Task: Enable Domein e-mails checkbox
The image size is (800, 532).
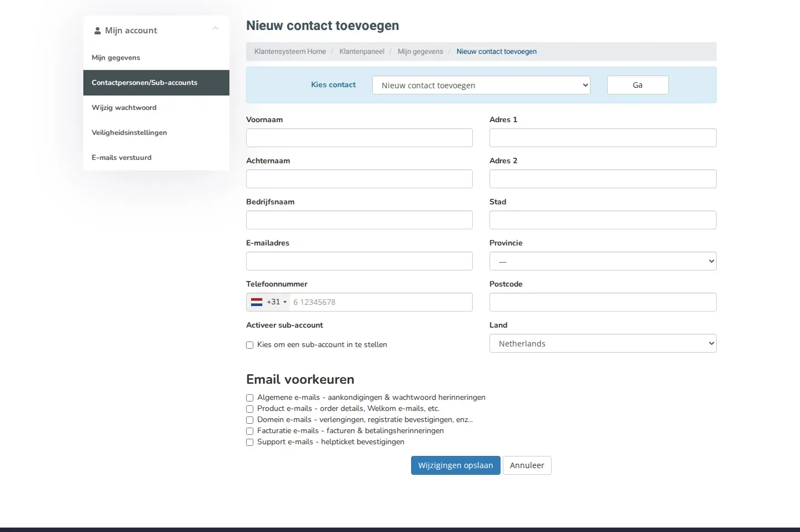Action: [250, 420]
